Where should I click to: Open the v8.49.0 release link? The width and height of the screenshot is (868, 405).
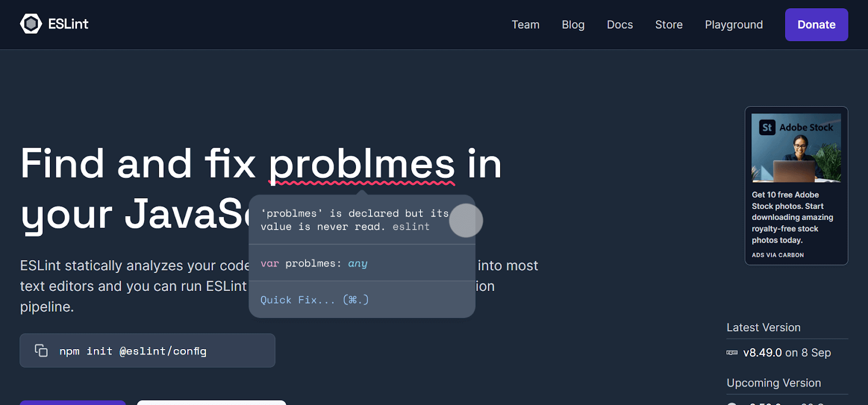pos(763,353)
